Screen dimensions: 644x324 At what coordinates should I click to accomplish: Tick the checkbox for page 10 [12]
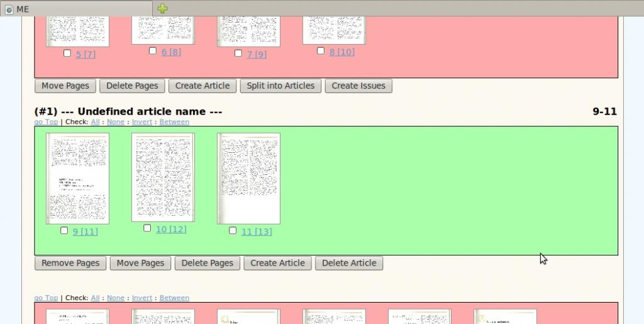pos(147,228)
